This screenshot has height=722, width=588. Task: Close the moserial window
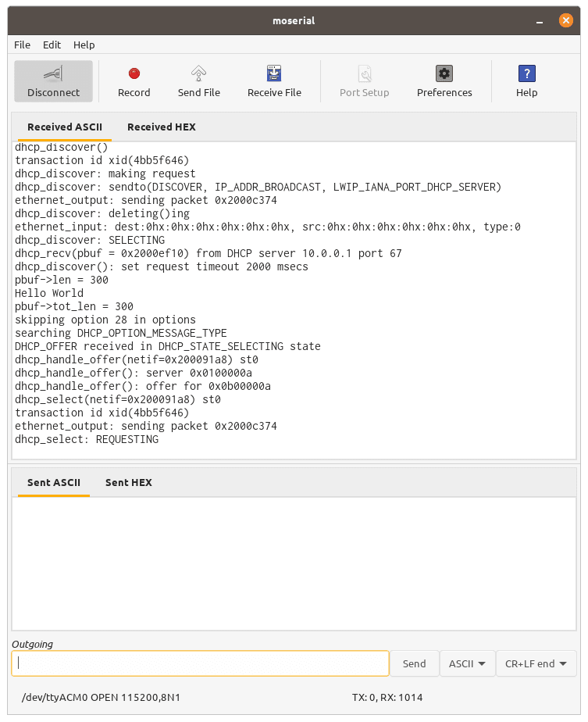click(566, 21)
